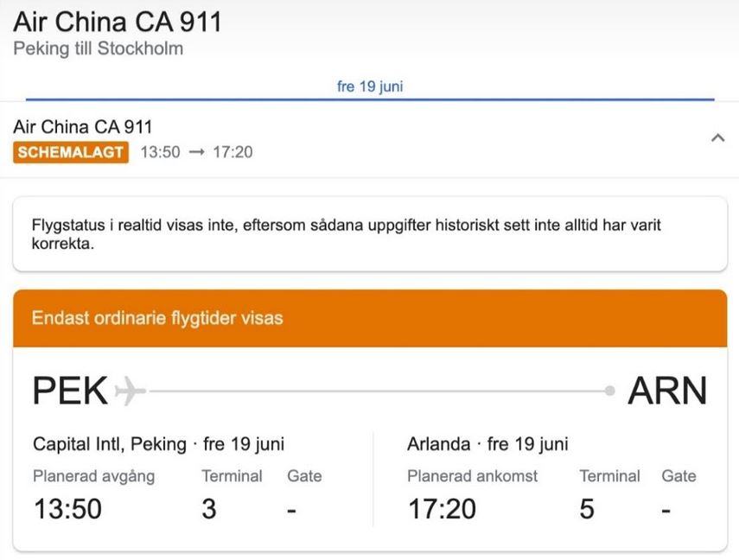Click the PEK airport code
The height and width of the screenshot is (560, 739).
70,391
